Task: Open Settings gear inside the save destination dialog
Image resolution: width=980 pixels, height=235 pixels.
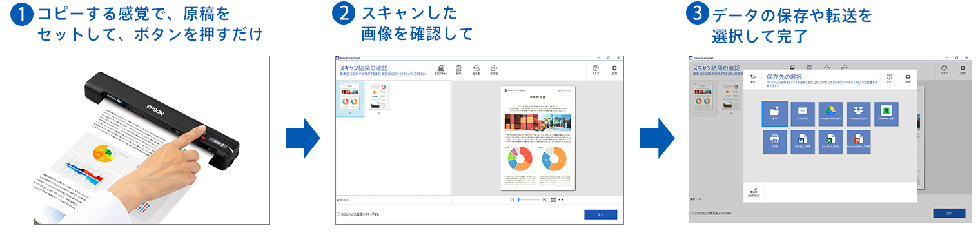Action: (x=907, y=78)
